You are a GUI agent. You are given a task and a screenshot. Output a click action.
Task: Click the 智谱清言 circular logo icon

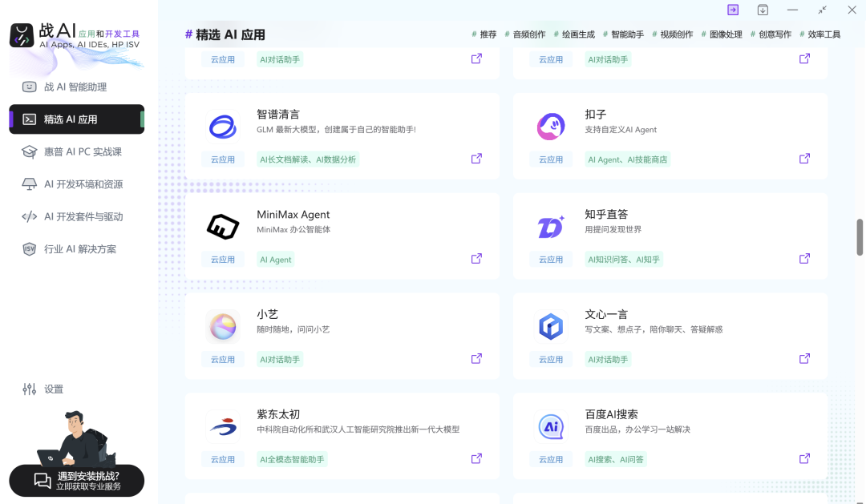pyautogui.click(x=222, y=124)
